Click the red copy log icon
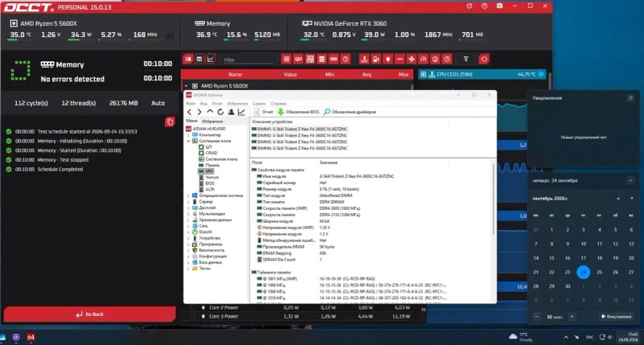 170,122
